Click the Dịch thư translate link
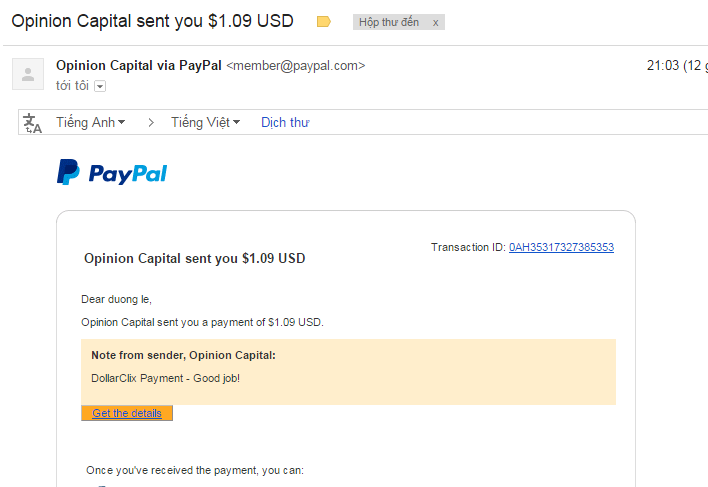This screenshot has width=708, height=487. click(x=285, y=123)
